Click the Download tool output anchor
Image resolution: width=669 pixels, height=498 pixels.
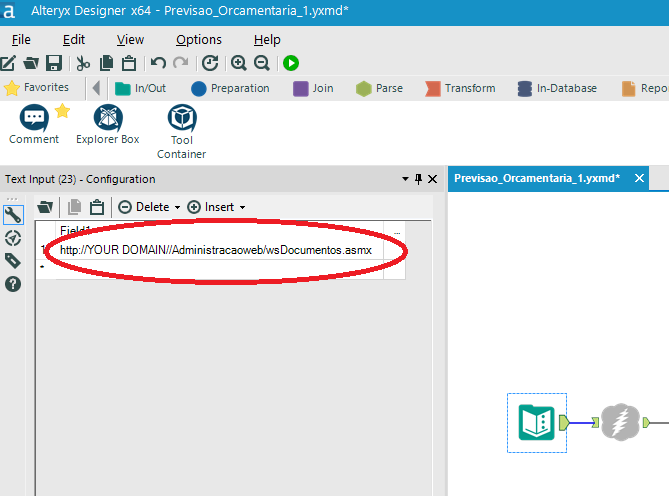click(646, 423)
